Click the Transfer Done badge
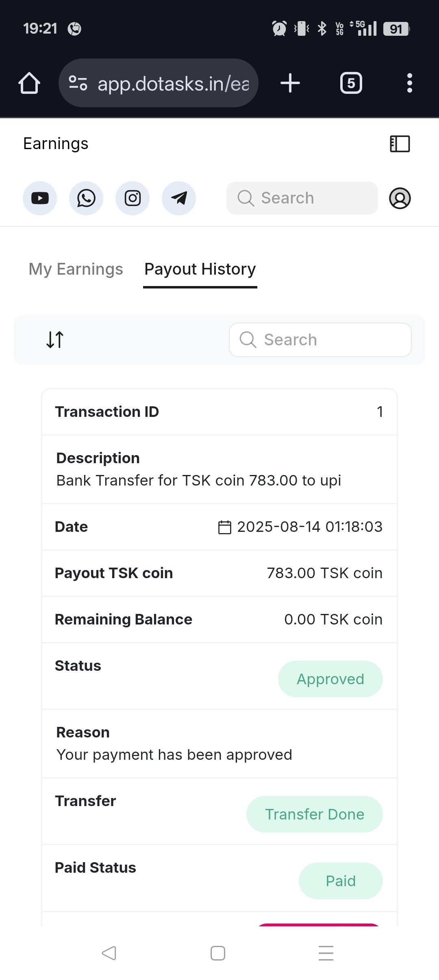This screenshot has height=980, width=439. (x=314, y=814)
